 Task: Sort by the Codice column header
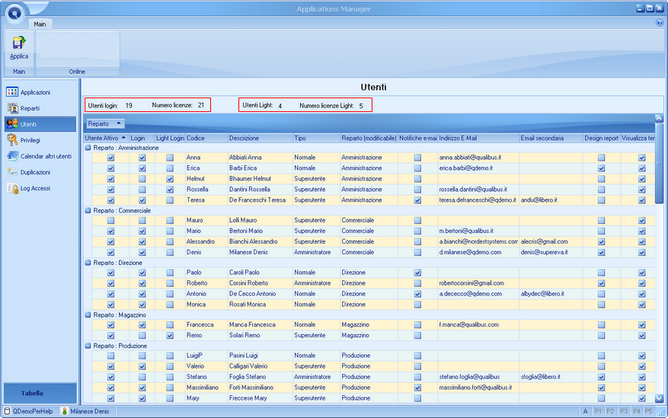click(206, 138)
